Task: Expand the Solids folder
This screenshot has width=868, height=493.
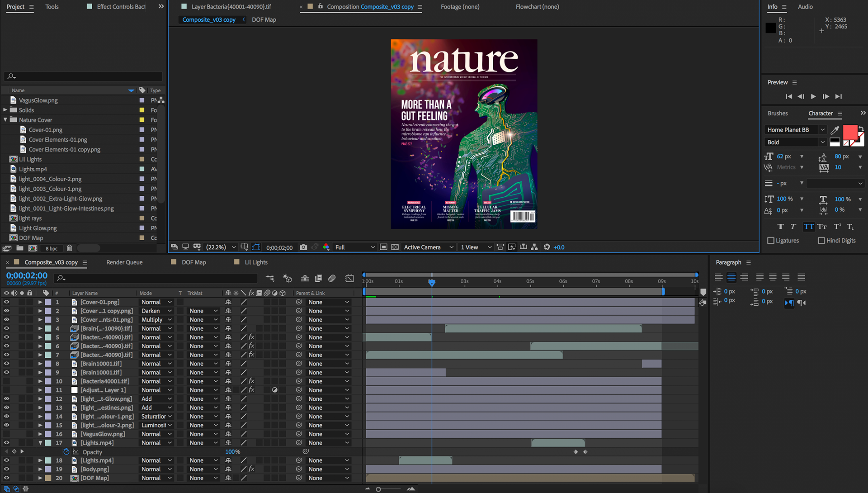Action: (x=5, y=110)
